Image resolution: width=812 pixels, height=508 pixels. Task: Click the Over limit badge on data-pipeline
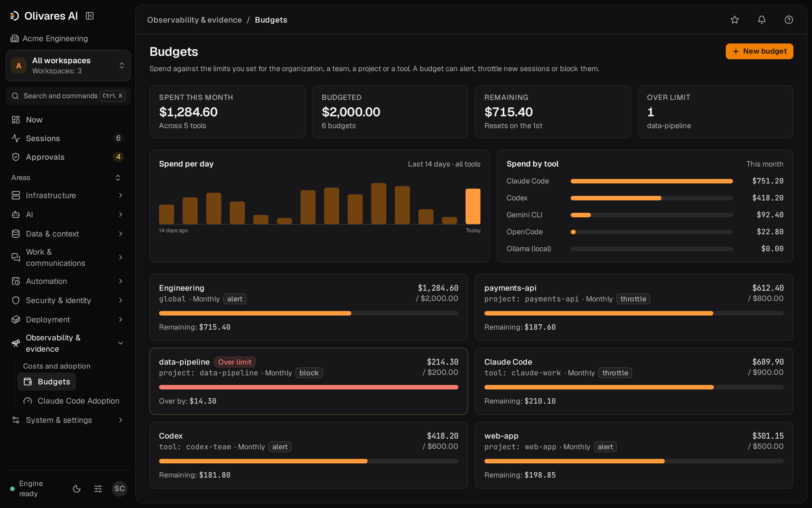(x=235, y=362)
